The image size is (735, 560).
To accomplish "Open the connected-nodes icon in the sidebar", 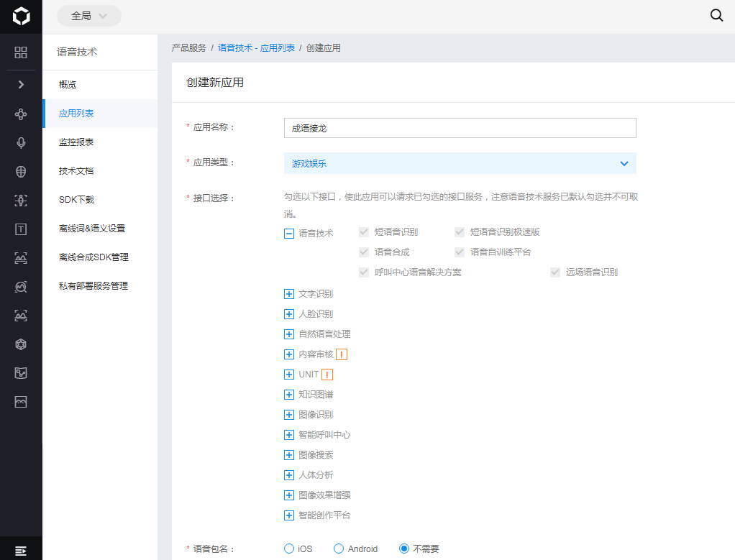I will pos(21,114).
